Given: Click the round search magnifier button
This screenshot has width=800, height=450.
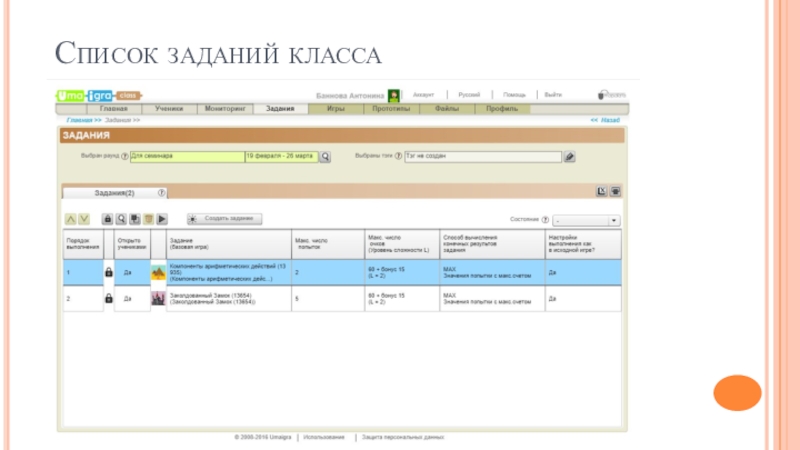Looking at the screenshot, I should coord(325,157).
